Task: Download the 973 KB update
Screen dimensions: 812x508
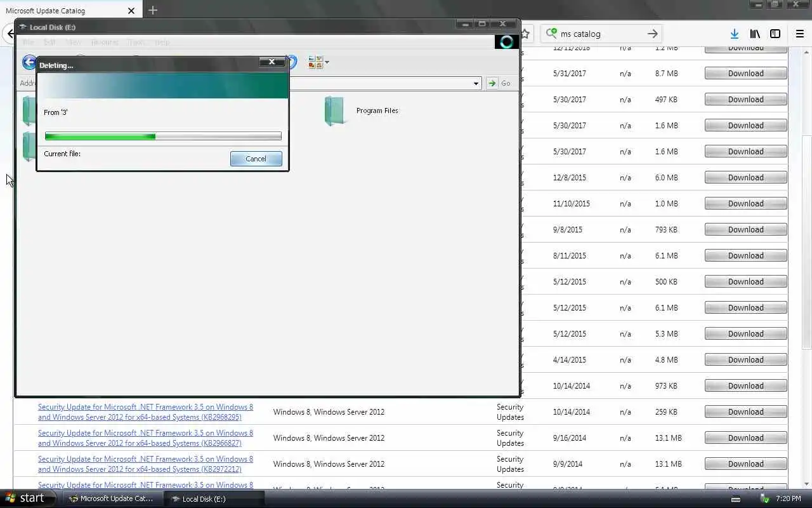Action: point(745,386)
